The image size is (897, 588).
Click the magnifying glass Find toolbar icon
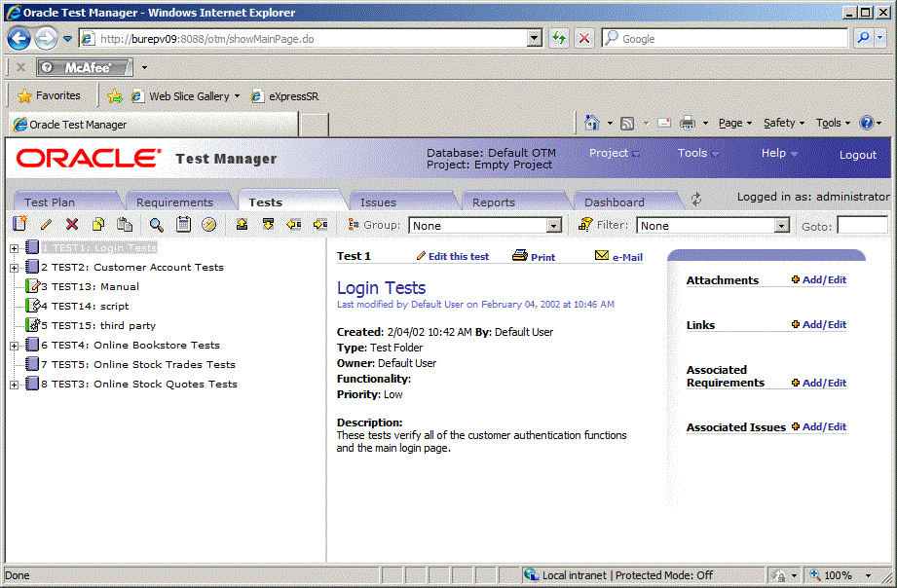pyautogui.click(x=156, y=224)
